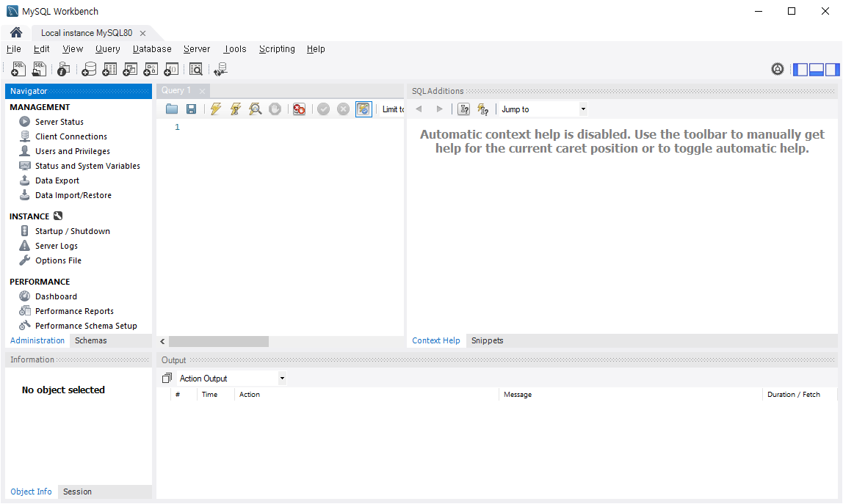Rollback the transaction X icon
The image size is (843, 504).
coord(343,109)
